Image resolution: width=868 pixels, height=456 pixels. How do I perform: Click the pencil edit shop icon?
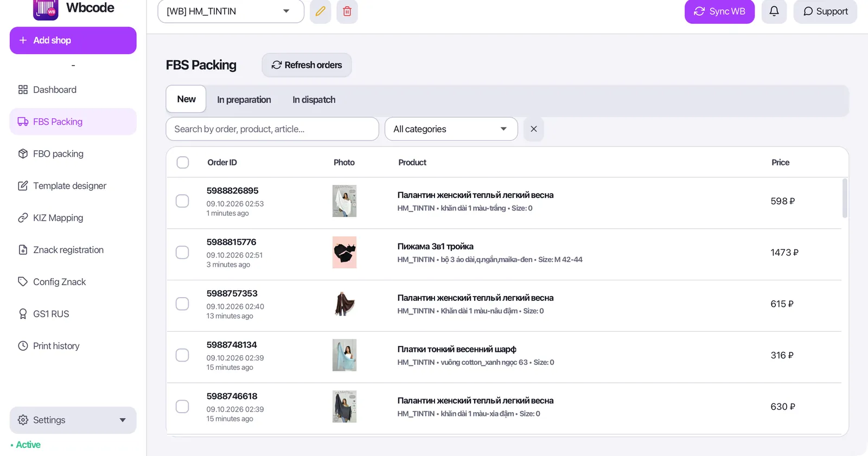click(x=320, y=11)
